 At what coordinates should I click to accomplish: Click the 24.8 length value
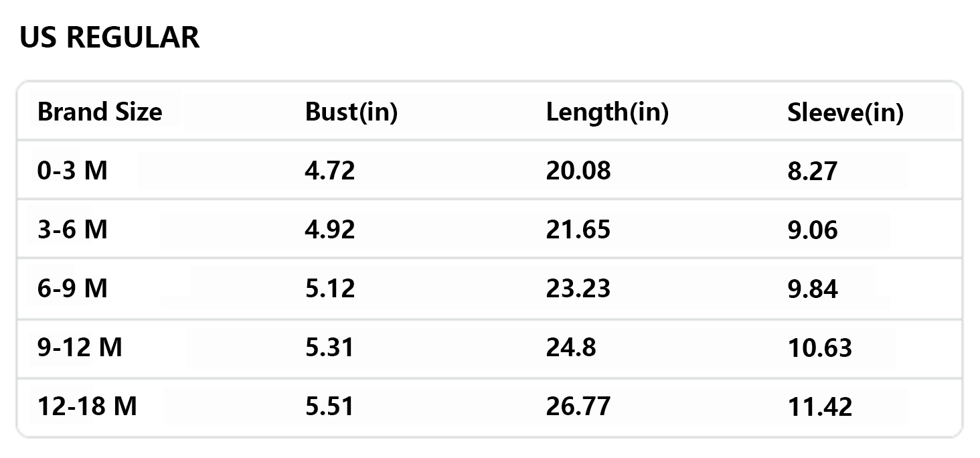[x=571, y=348]
